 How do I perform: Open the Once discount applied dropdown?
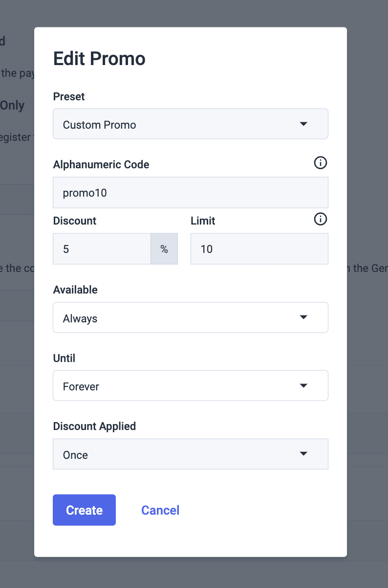pyautogui.click(x=191, y=454)
